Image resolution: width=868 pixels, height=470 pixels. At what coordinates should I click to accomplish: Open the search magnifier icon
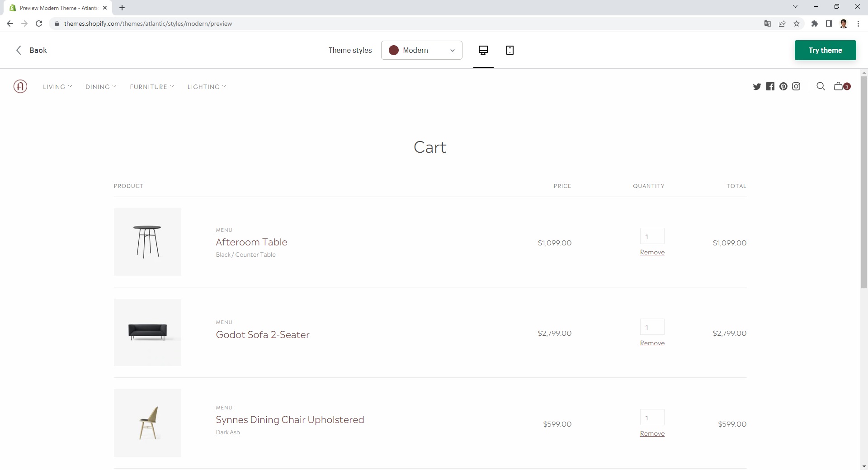tap(821, 86)
